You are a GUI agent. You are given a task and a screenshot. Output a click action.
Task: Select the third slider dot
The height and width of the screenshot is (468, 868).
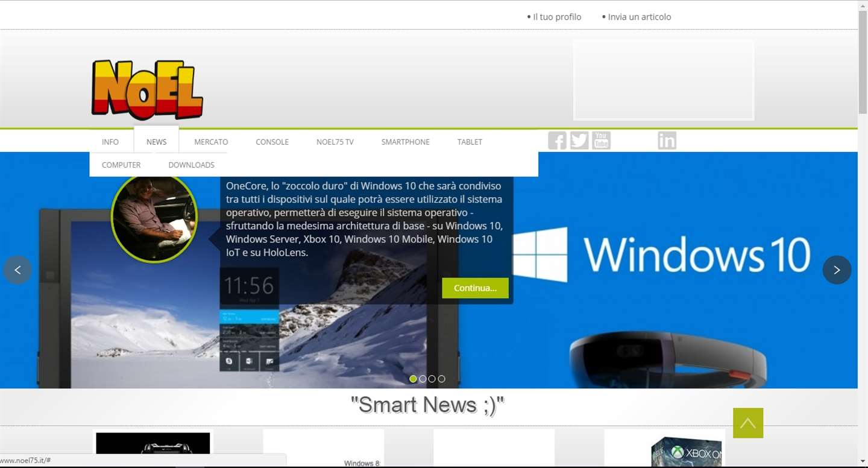432,379
